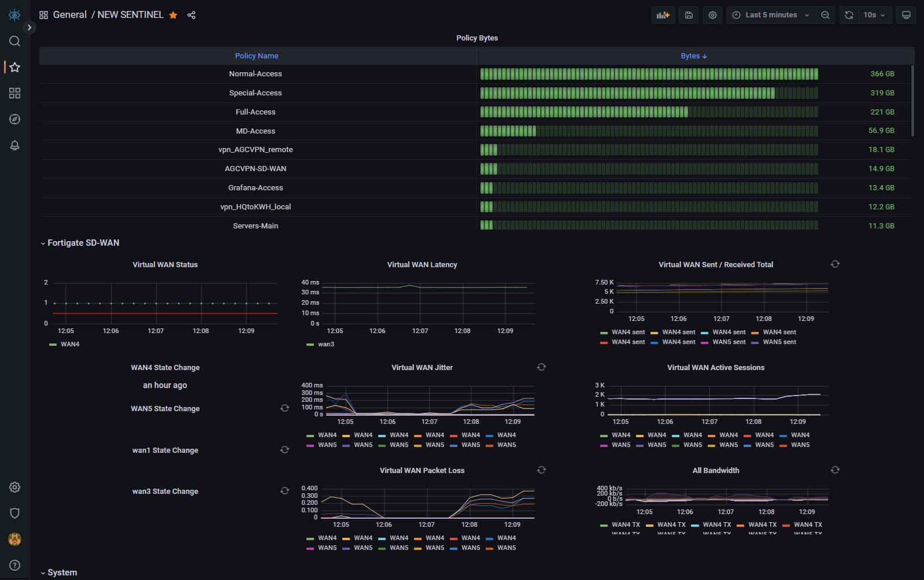This screenshot has width=924, height=580.
Task: Open the Explore compass in sidebar
Action: tap(15, 119)
